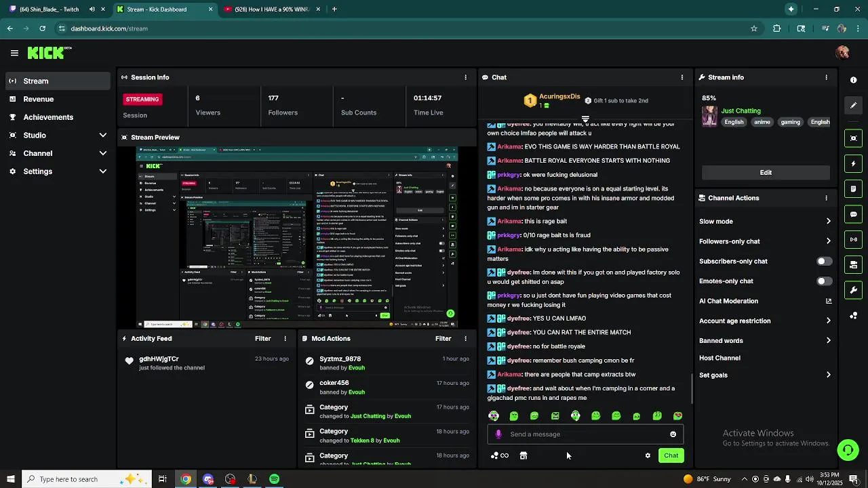Image resolution: width=868 pixels, height=488 pixels.
Task: Click the Syztmz_9878 banned entry
Action: [387, 363]
